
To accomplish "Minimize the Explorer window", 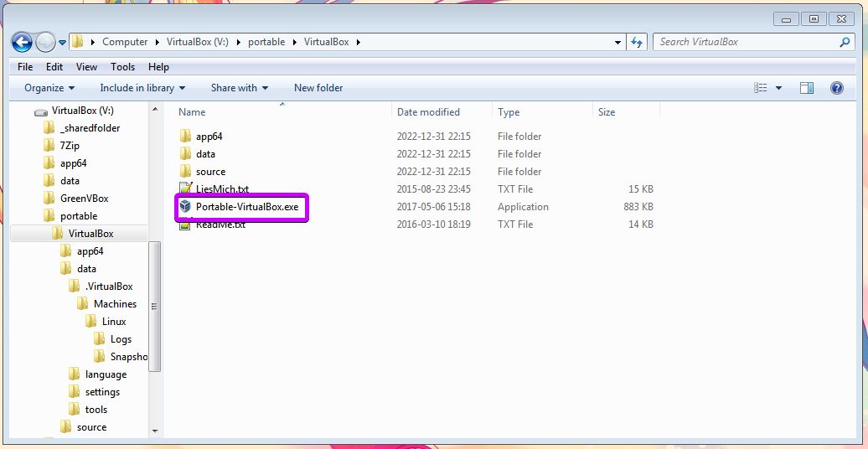I will click(x=787, y=19).
